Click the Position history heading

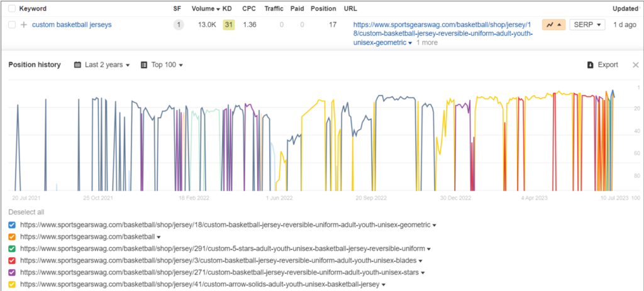[x=35, y=65]
